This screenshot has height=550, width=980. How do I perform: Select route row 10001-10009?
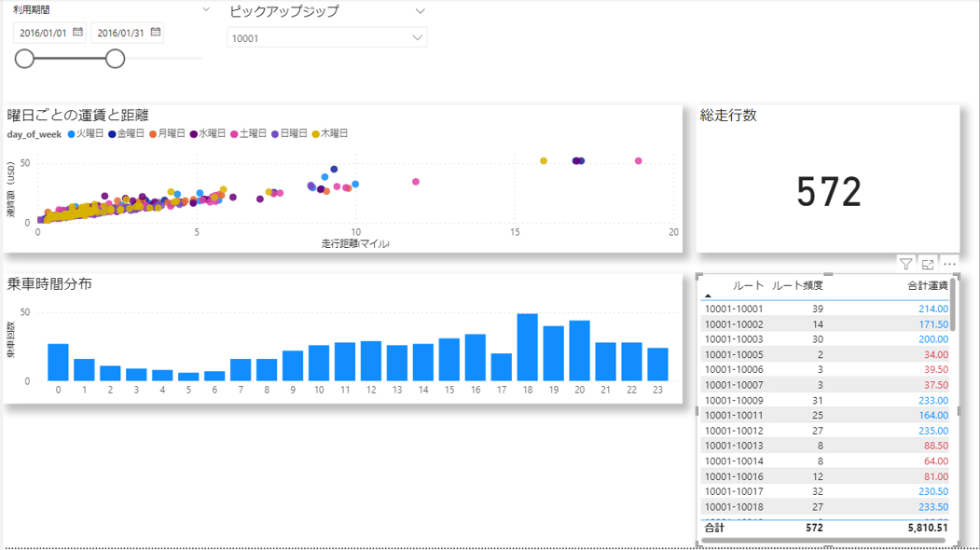[x=734, y=400]
